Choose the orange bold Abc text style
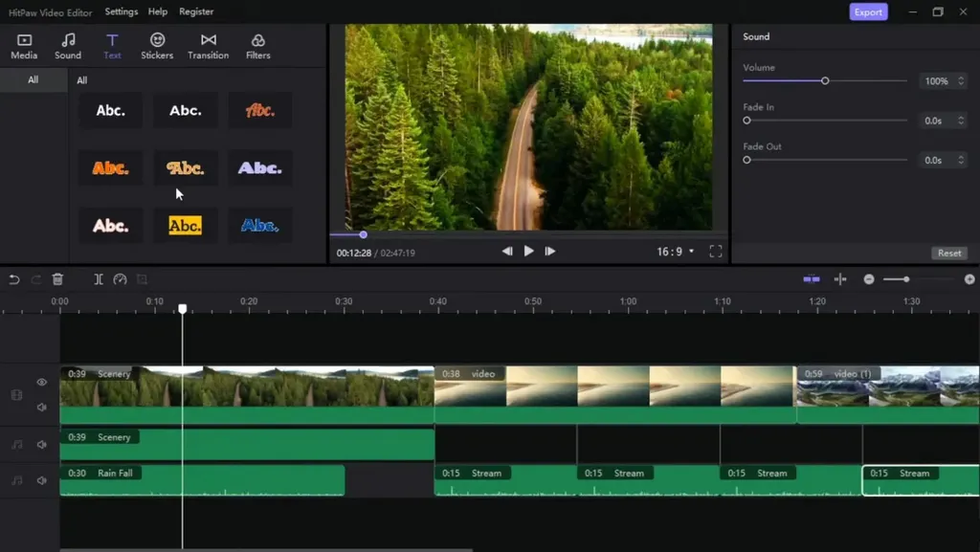 coord(111,168)
